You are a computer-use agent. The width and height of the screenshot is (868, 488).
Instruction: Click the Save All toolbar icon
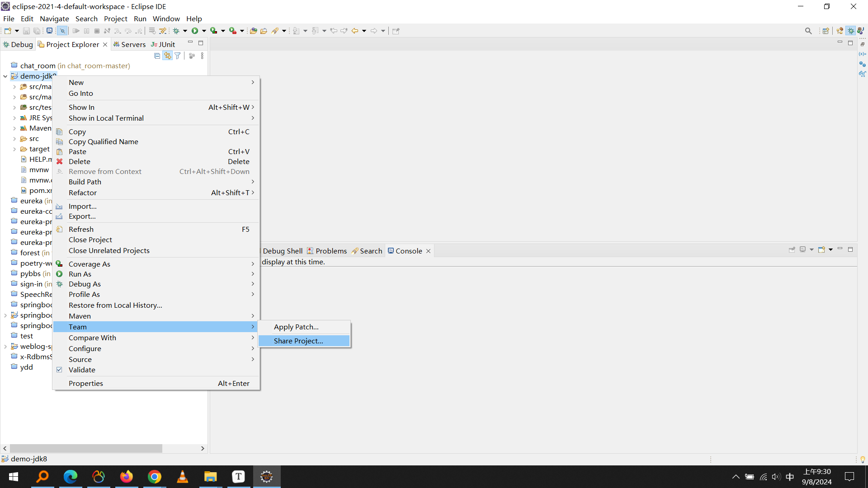tap(37, 31)
